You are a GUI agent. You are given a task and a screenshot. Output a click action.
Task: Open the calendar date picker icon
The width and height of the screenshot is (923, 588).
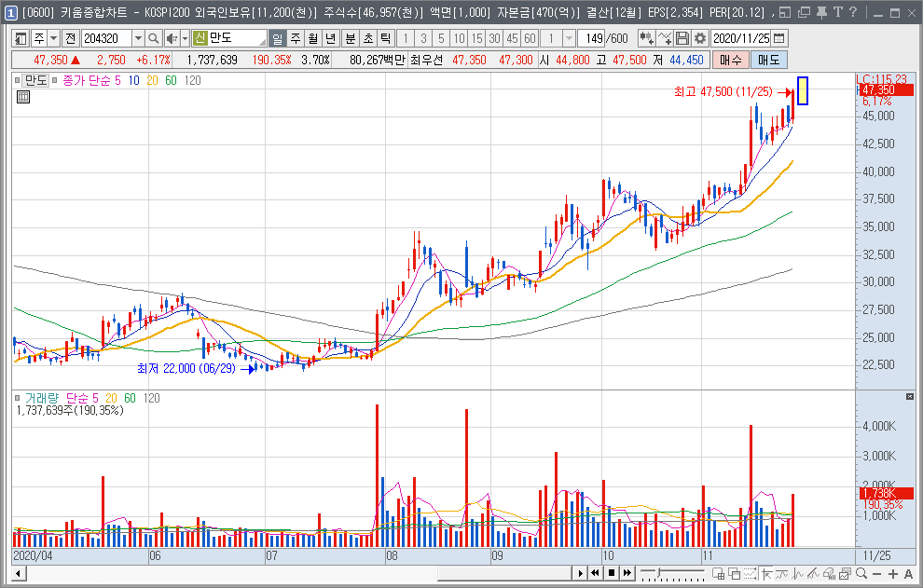tap(778, 39)
